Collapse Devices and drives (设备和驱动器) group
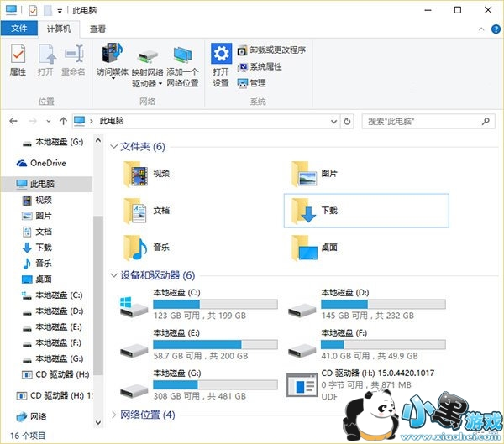504x444 pixels. [113, 275]
